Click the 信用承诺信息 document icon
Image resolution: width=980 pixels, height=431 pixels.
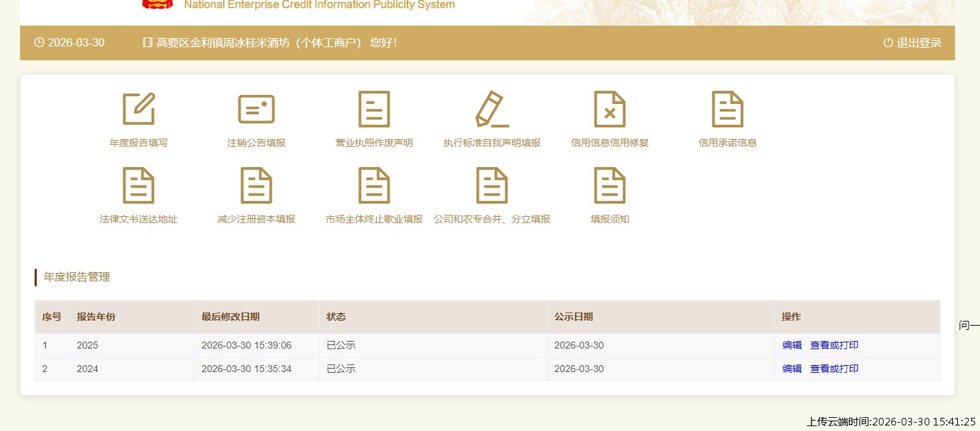[x=728, y=109]
